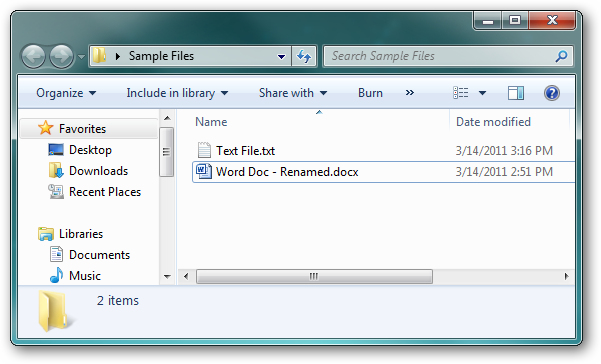
Task: Click the Music note icon
Action: click(x=56, y=275)
